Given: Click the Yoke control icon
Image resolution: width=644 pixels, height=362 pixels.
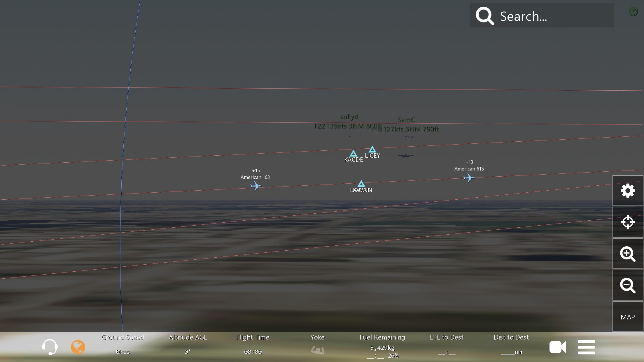Looking at the screenshot, I should tap(317, 349).
